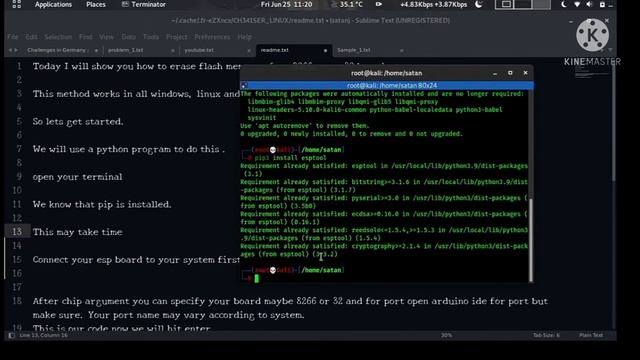Image resolution: width=640 pixels, height=360 pixels.
Task: Maximize the root@kali terminal window
Action: click(510, 73)
